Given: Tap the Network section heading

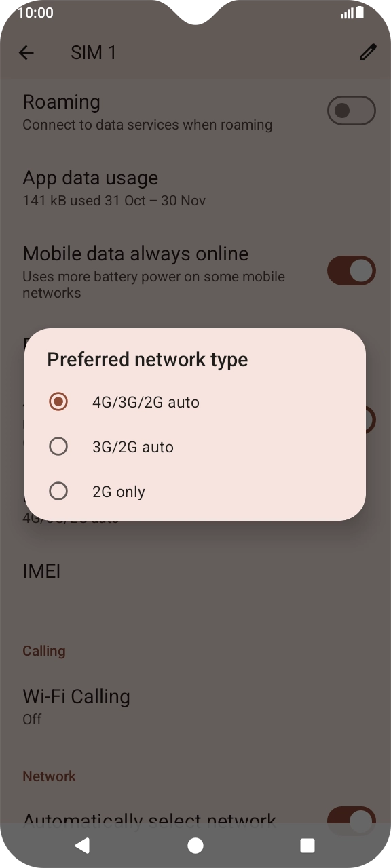Looking at the screenshot, I should [x=49, y=776].
